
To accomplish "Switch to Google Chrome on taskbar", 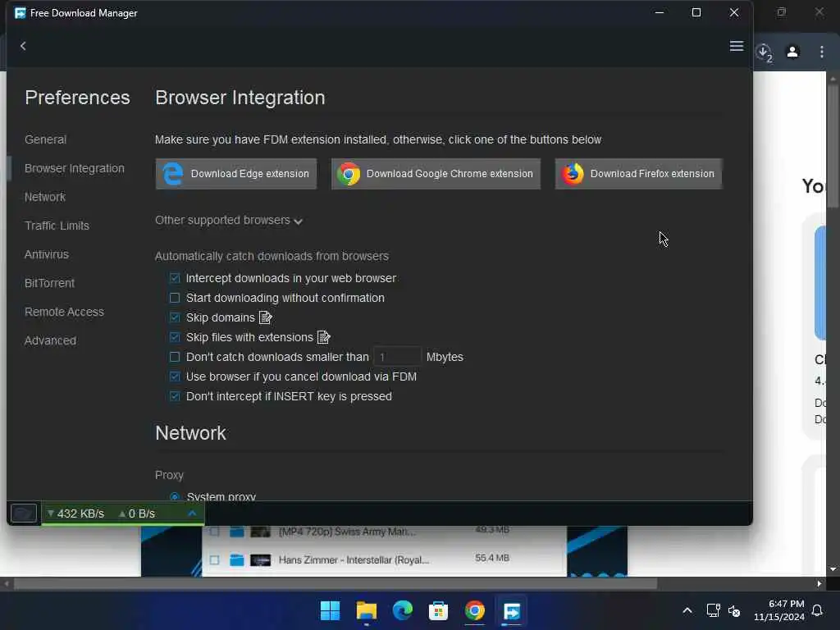I will (475, 610).
